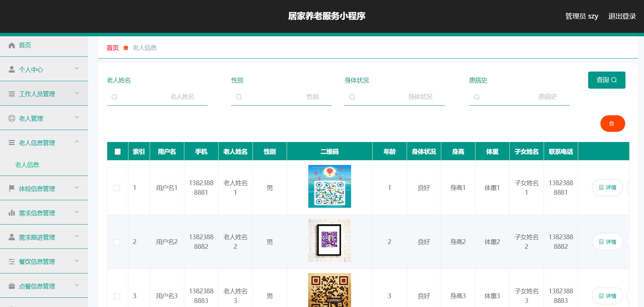Click the home icon in the sidebar
The height and width of the screenshot is (307, 644).
point(12,46)
